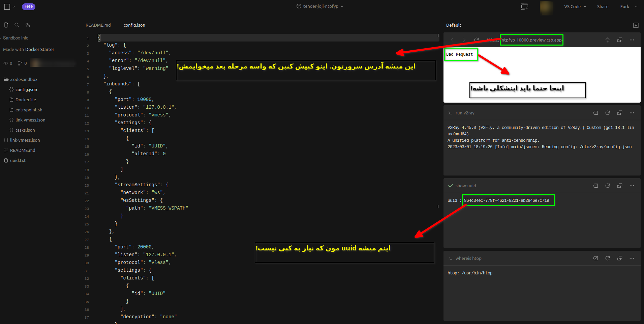Clear the show-uuid task output
The width and height of the screenshot is (644, 324).
tap(595, 186)
